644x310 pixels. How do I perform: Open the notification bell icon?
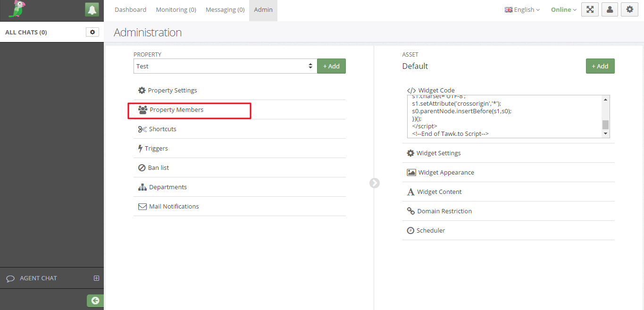coord(92,9)
